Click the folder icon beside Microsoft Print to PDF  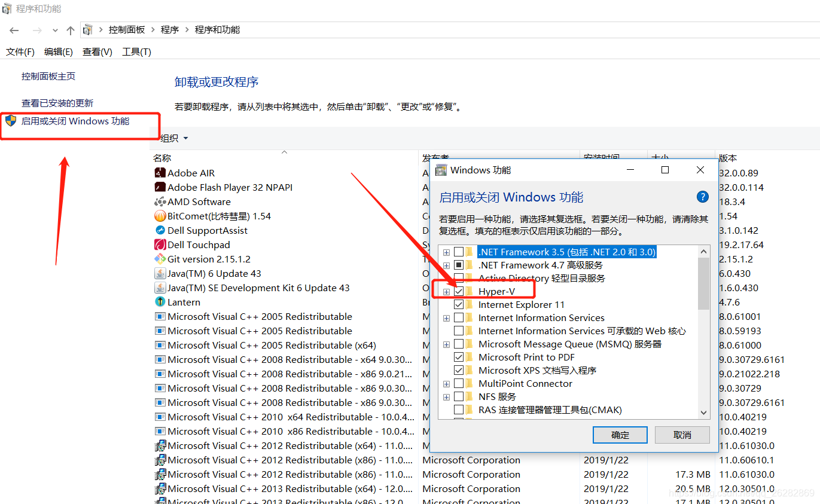point(470,357)
